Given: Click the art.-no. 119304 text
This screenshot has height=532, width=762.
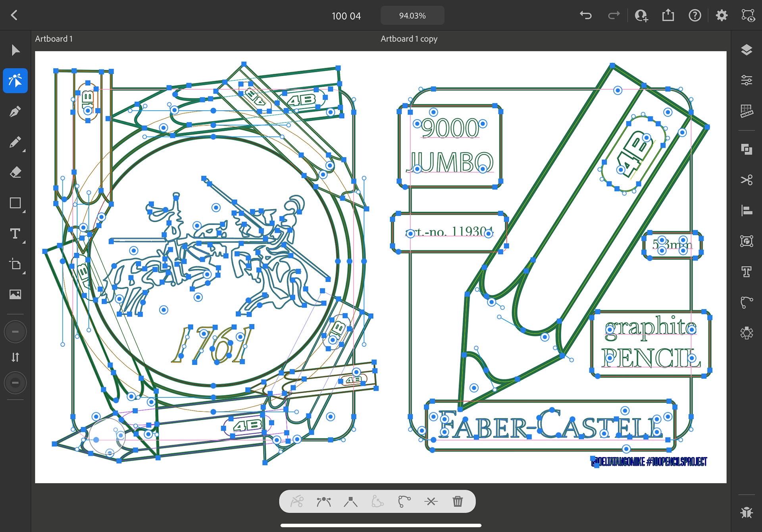Looking at the screenshot, I should pyautogui.click(x=449, y=231).
